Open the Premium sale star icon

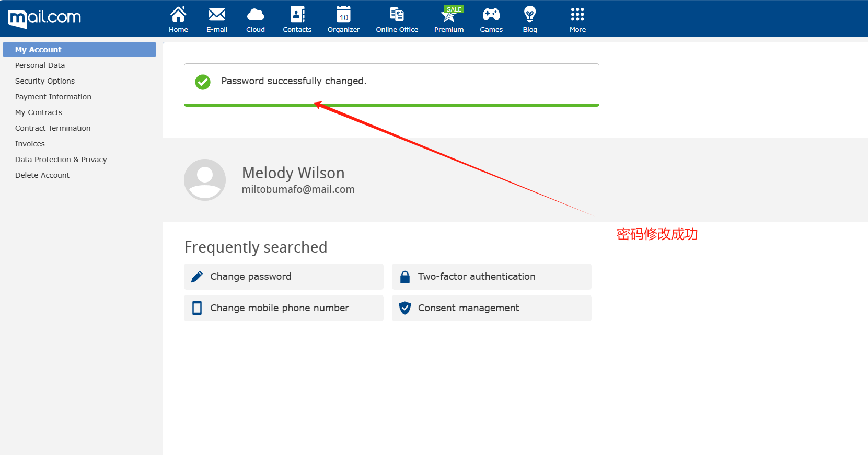448,16
